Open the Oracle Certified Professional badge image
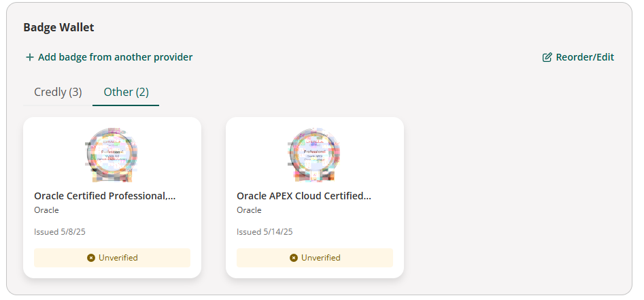This screenshot has height=300, width=644. 112,155
